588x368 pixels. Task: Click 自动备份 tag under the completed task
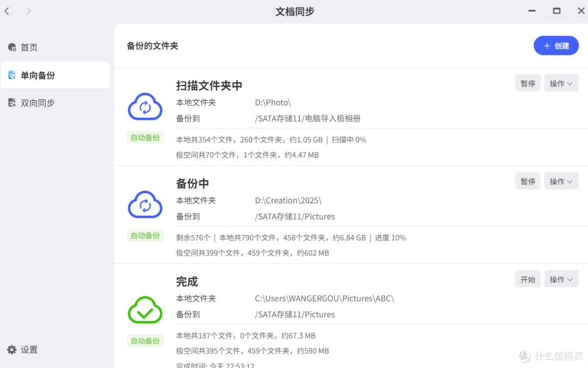tap(145, 341)
